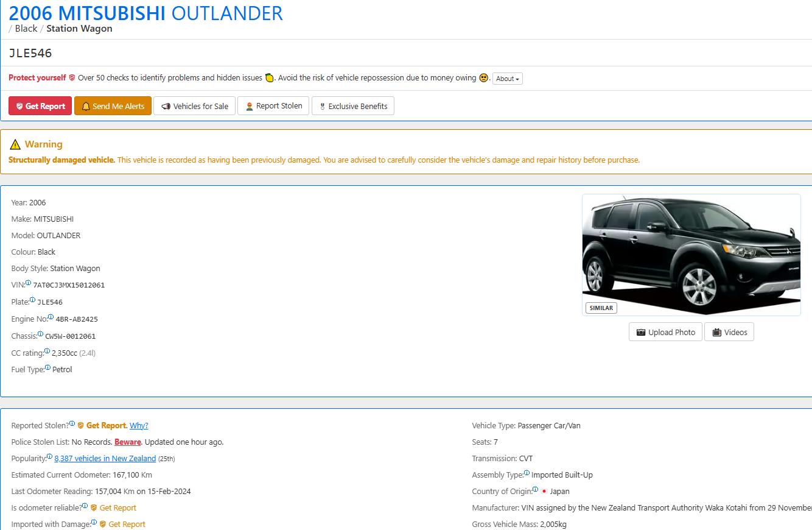Click the info icon next to Country of Origin
Image resolution: width=812 pixels, height=530 pixels.
(x=535, y=489)
